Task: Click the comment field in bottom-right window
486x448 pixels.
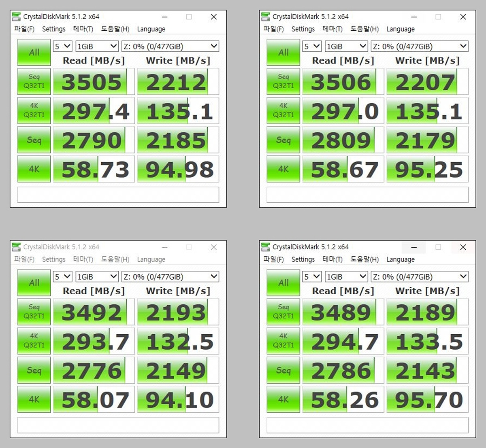Action: [368, 425]
